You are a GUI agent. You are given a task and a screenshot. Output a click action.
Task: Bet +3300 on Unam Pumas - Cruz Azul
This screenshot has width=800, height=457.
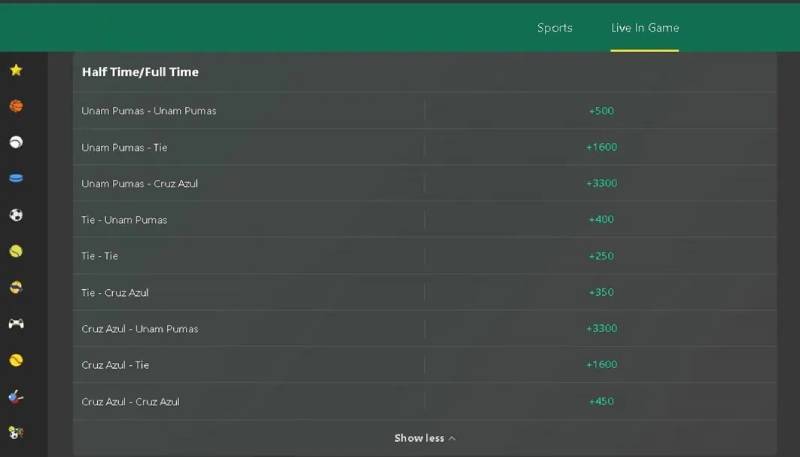point(601,183)
